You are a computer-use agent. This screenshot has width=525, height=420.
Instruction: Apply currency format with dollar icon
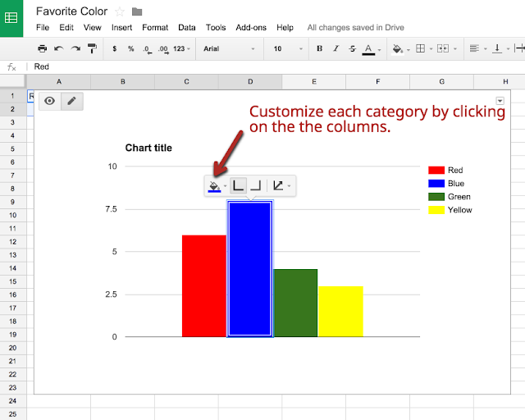[115, 48]
